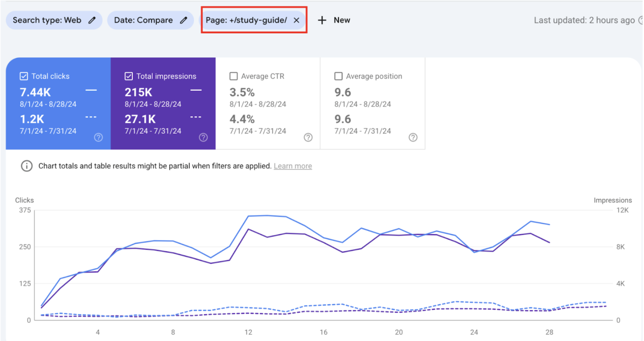Screen dimensions: 644x341
Task: Open the Page: +/study-guide/ filter chip
Action: tap(246, 20)
